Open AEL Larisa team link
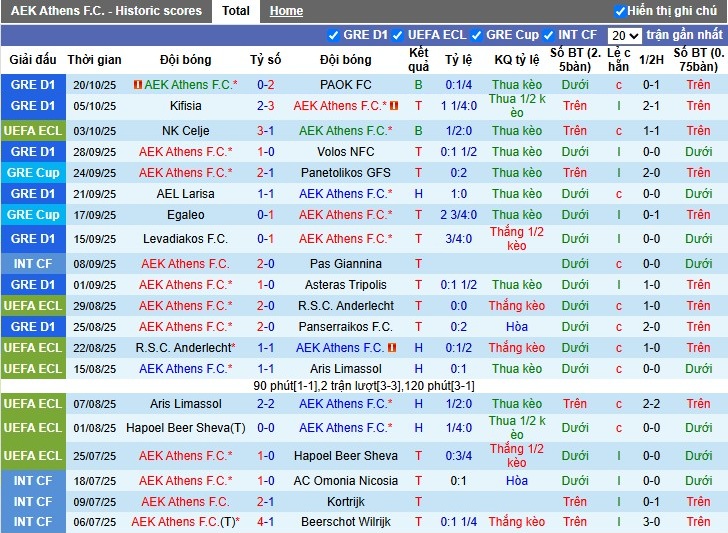The height and width of the screenshot is (533, 728). click(x=186, y=194)
